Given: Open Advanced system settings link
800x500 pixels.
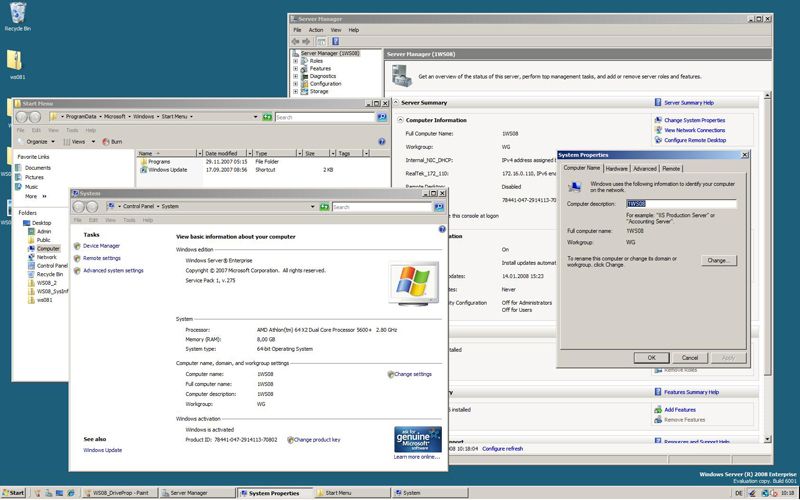Looking at the screenshot, I should coord(113,271).
